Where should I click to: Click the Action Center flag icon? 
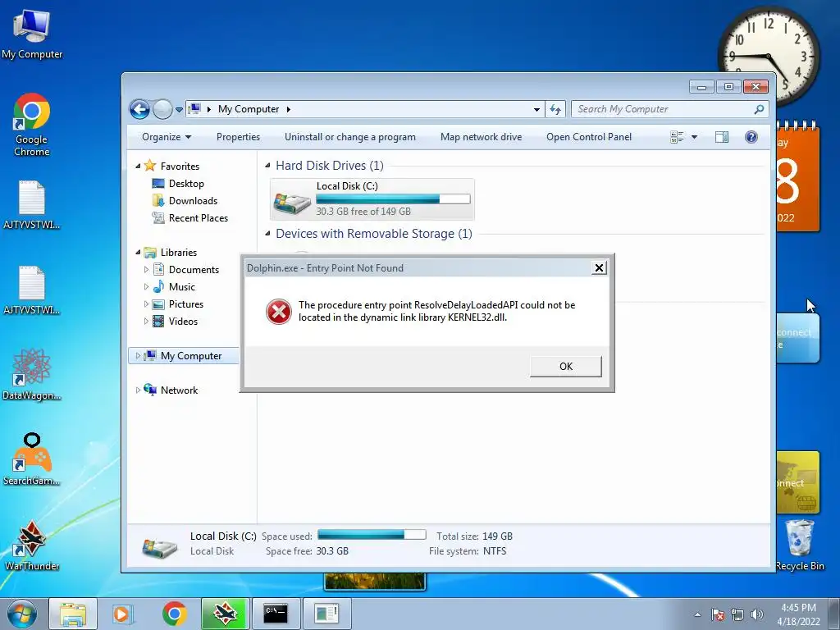[x=718, y=614]
